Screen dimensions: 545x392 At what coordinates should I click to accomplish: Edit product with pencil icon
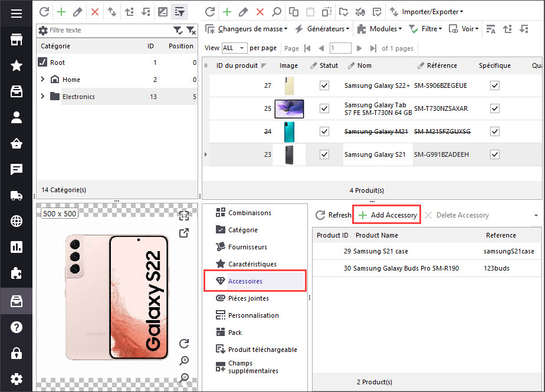[243, 12]
